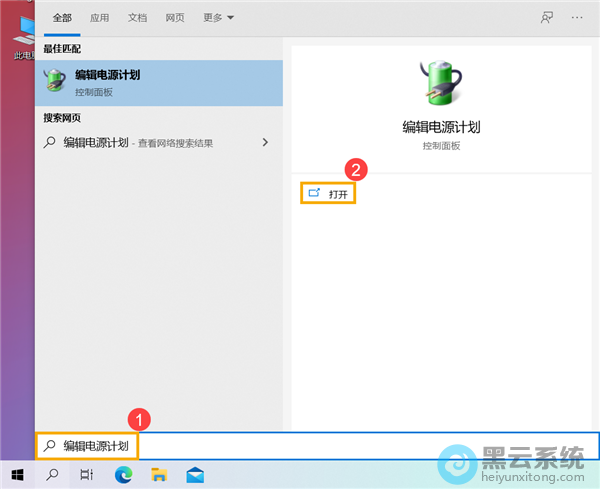Screen dimensions: 600x489
Task: Open File Explorer from the taskbar
Action: click(x=158, y=473)
